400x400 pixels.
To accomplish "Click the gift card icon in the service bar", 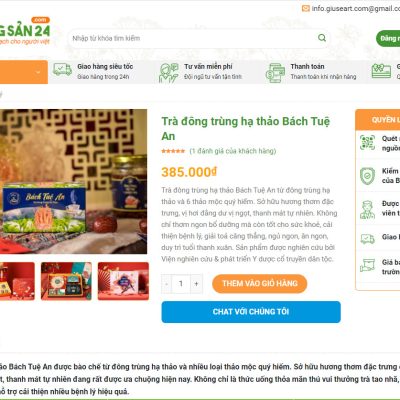I will (381, 71).
